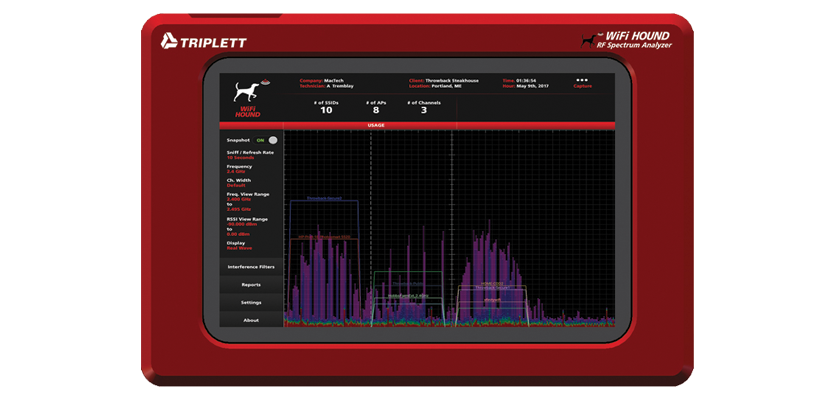Open the Frequency 2.4 GHz selector
Image resolution: width=835 pixels, height=400 pixels.
241,169
